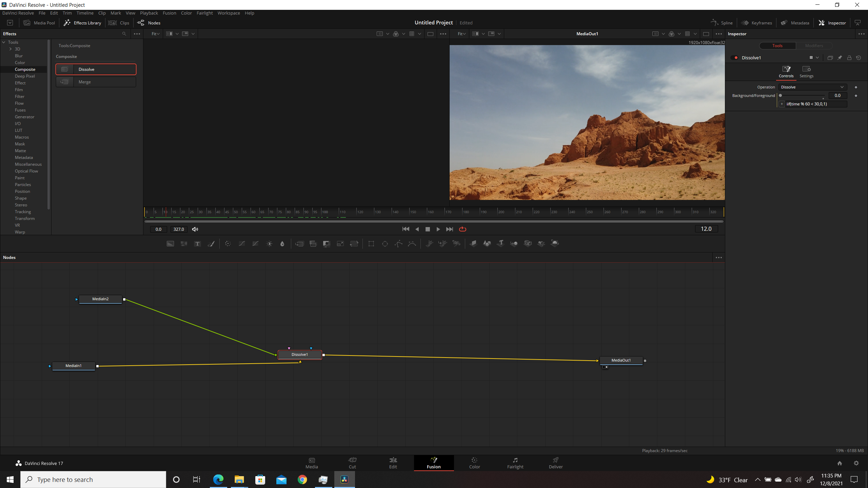Select the Dissolve tool in Composite list
The height and width of the screenshot is (488, 868).
point(96,69)
